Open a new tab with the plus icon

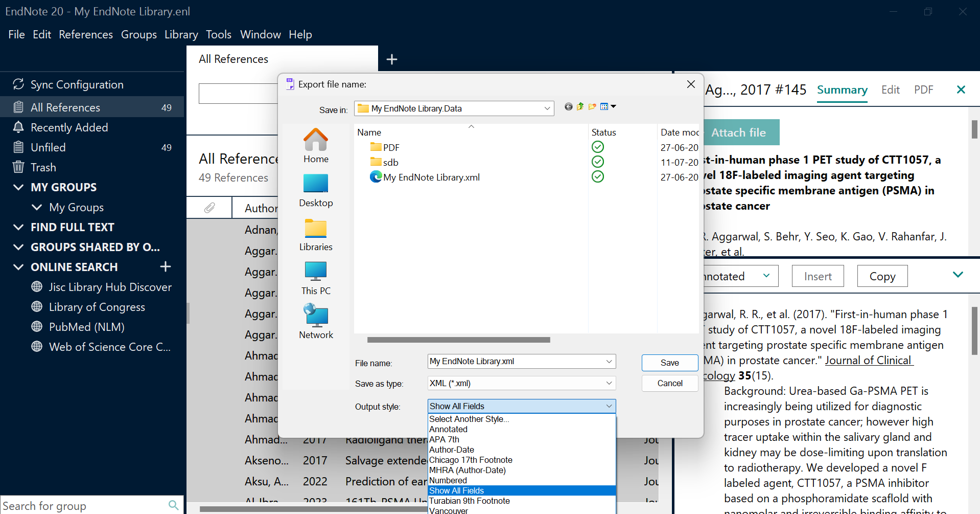pyautogui.click(x=392, y=59)
